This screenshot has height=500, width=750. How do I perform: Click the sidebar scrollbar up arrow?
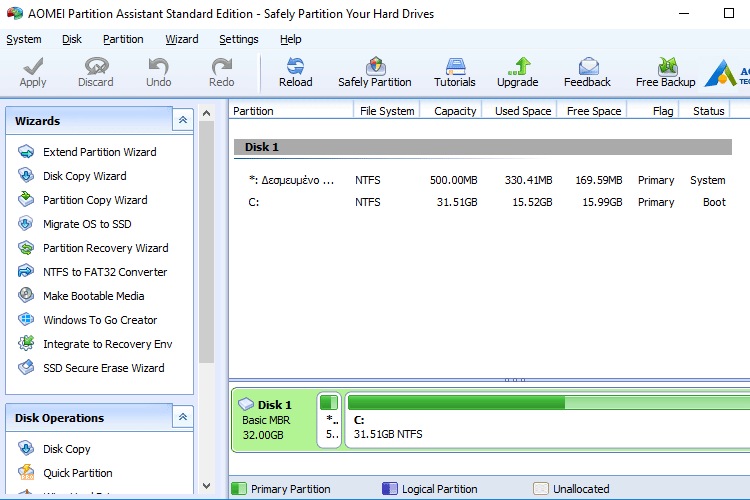pyautogui.click(x=206, y=113)
